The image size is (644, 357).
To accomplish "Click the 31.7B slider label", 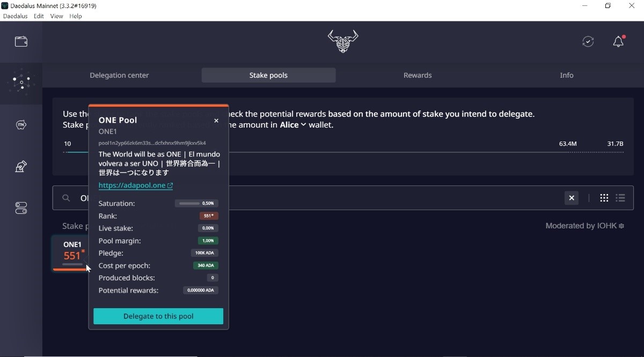I will click(x=615, y=144).
